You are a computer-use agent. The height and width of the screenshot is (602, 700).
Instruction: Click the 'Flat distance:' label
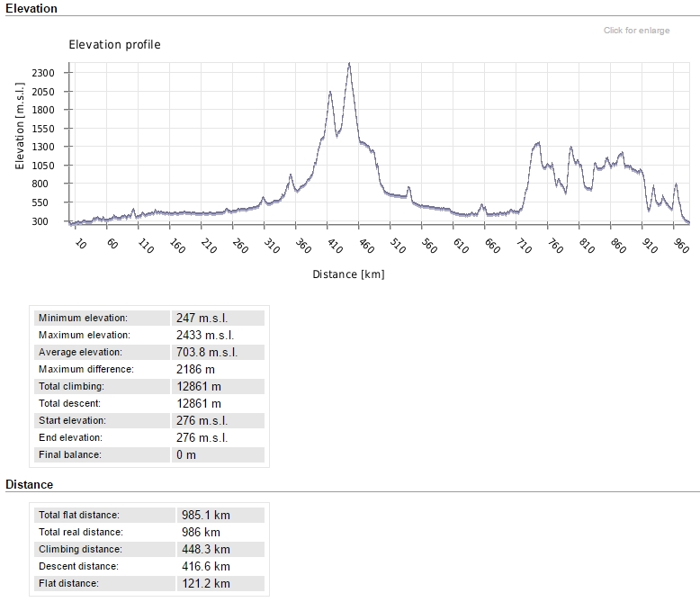pos(68,583)
